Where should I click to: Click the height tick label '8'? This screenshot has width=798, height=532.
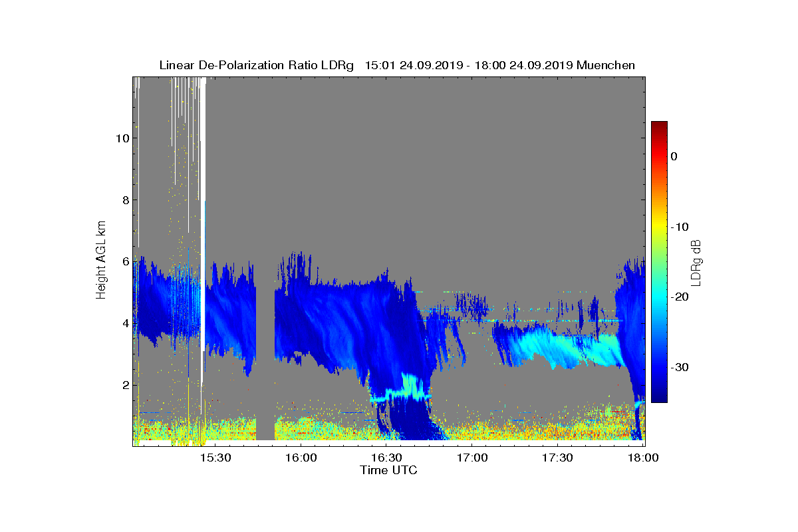(125, 200)
